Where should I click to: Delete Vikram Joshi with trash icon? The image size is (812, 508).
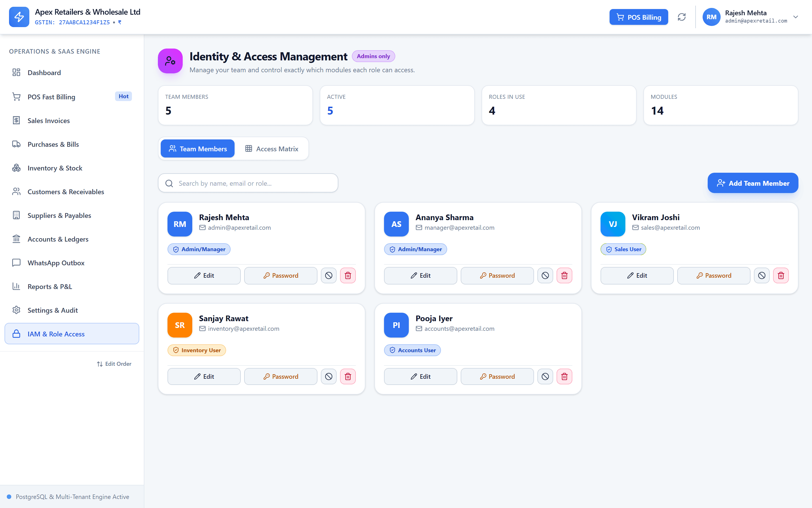(x=781, y=275)
